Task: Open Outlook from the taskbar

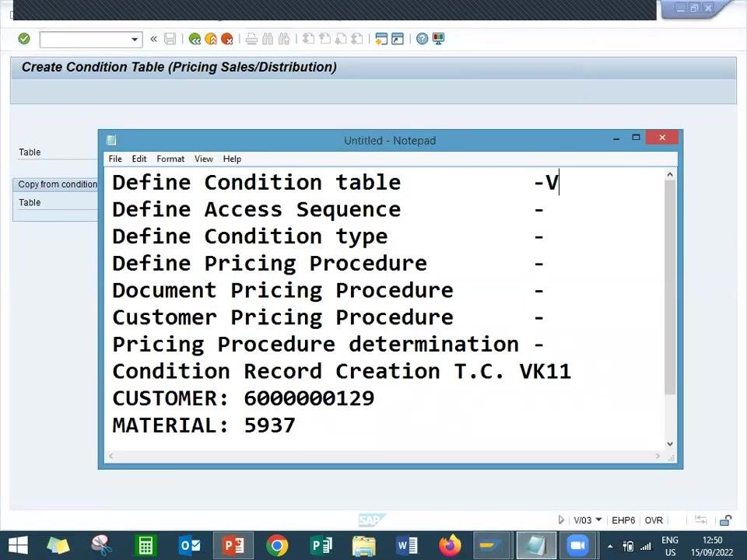Action: (189, 546)
